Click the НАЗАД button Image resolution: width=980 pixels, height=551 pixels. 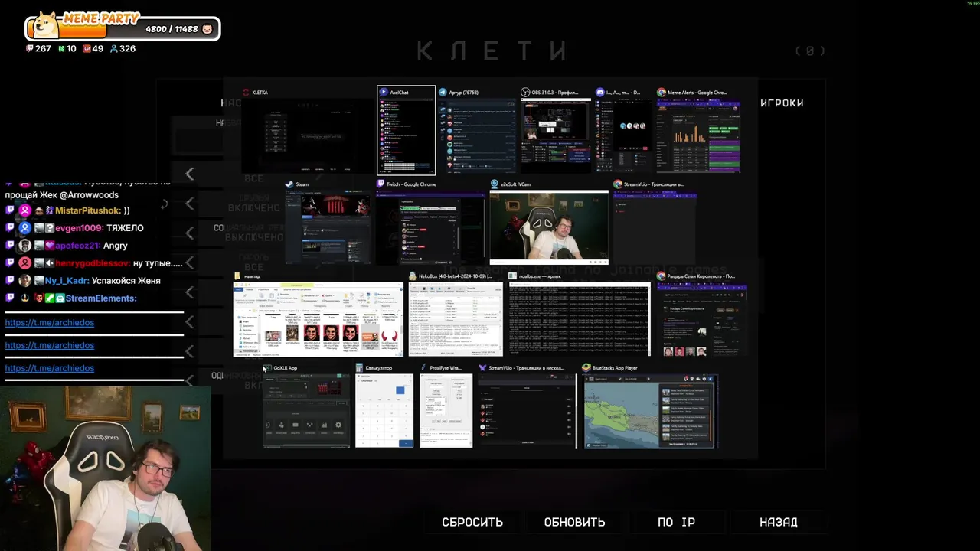pyautogui.click(x=779, y=522)
